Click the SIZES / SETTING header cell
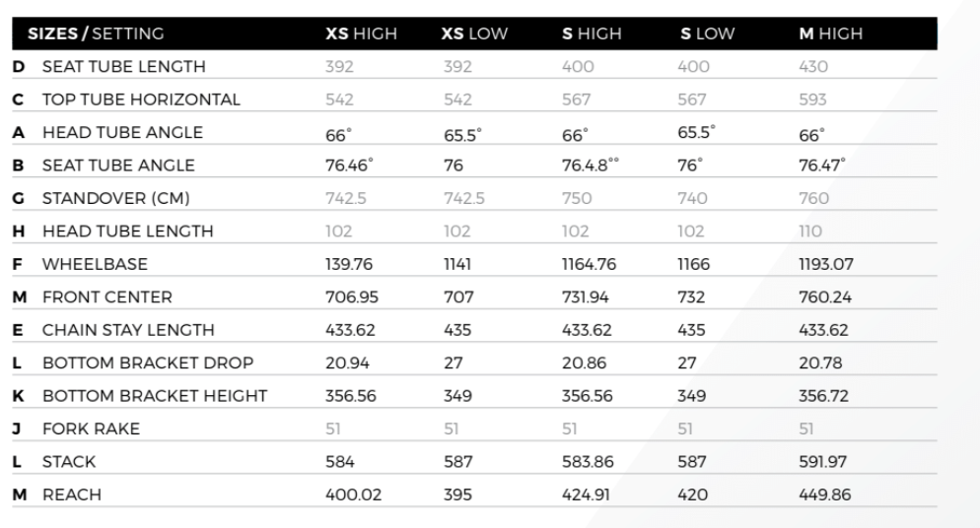This screenshot has height=528, width=980. coord(96,33)
